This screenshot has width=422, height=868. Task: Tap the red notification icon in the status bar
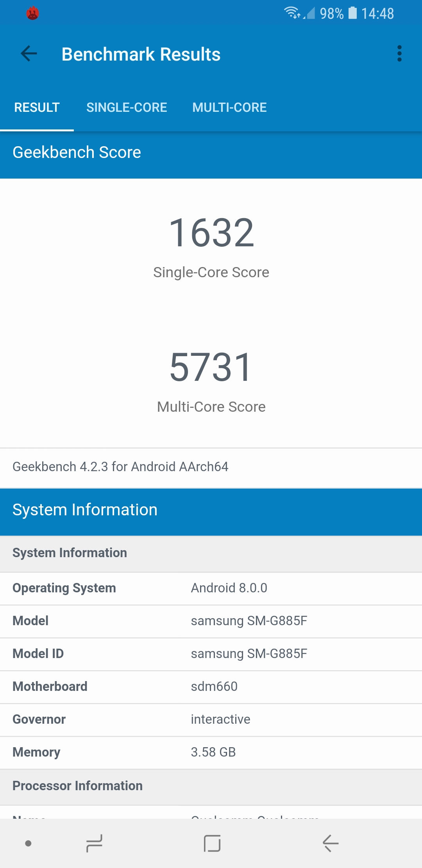33,14
